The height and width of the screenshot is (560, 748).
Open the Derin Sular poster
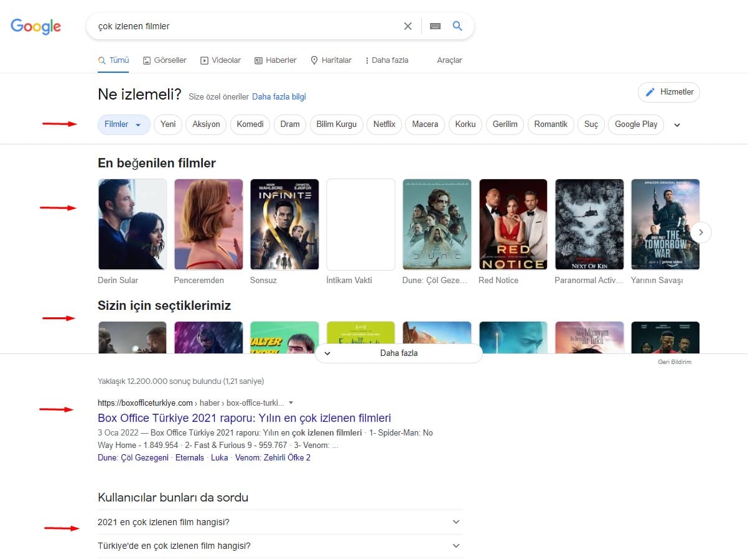(x=133, y=225)
